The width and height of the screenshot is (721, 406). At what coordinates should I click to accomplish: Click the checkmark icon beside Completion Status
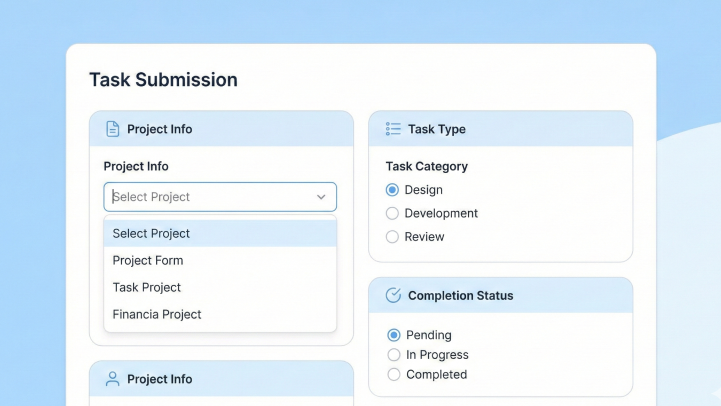click(x=393, y=295)
